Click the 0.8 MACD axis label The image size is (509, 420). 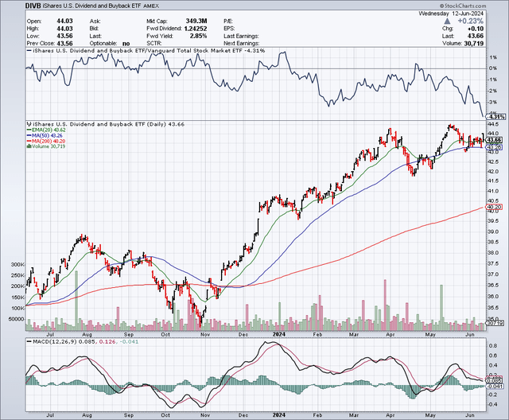[x=493, y=346]
